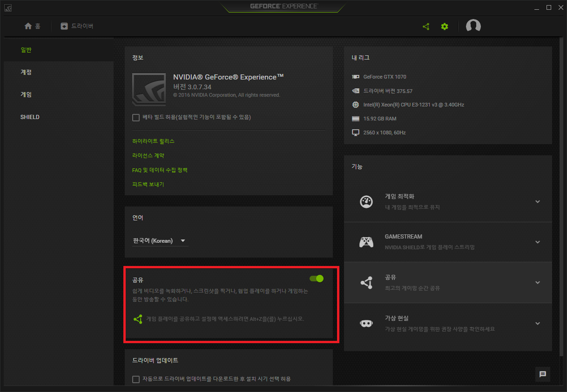Select the 게임 settings tab
This screenshot has width=567, height=392.
[59, 94]
